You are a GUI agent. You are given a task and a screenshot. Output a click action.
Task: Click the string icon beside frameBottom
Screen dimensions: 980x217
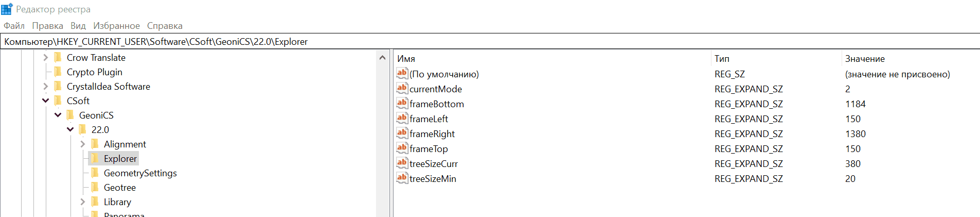point(402,104)
